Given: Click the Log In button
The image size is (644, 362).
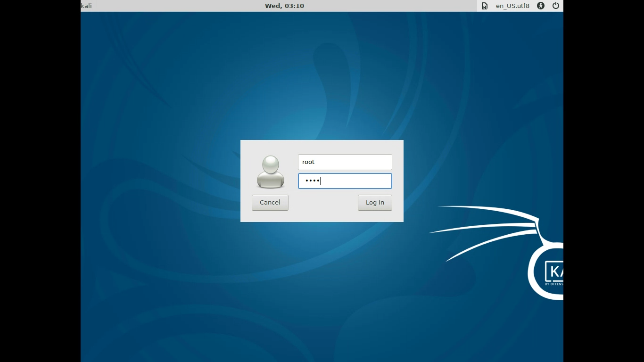Looking at the screenshot, I should point(375,203).
